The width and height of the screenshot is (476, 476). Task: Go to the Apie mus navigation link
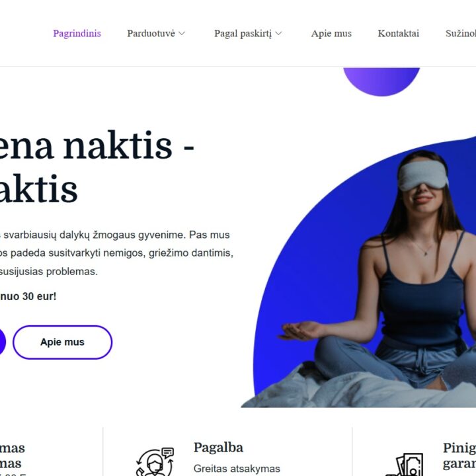[x=331, y=34]
